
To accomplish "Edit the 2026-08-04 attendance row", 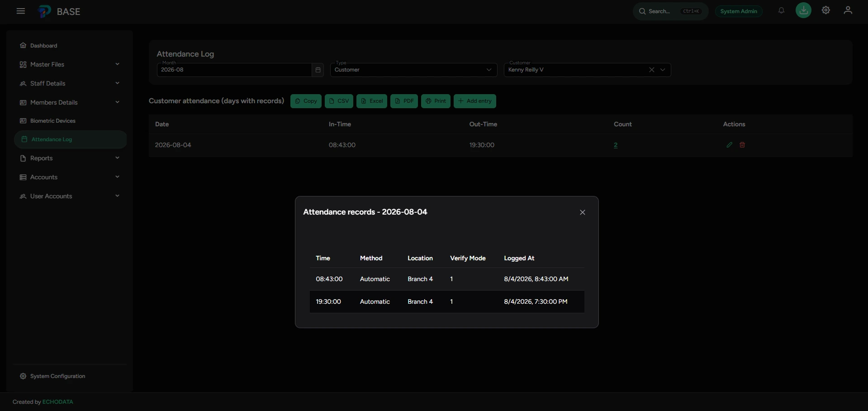I will tap(729, 145).
